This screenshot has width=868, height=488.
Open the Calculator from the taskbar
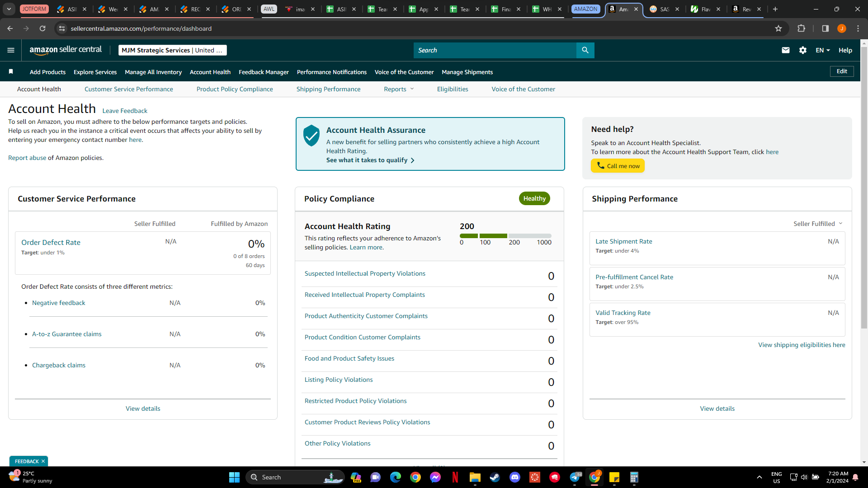[634, 477]
